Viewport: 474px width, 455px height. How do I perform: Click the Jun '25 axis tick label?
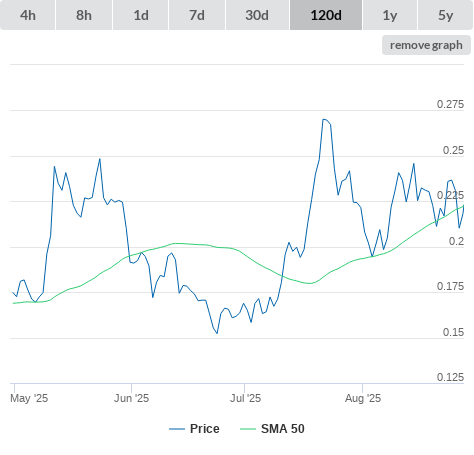[x=131, y=398]
